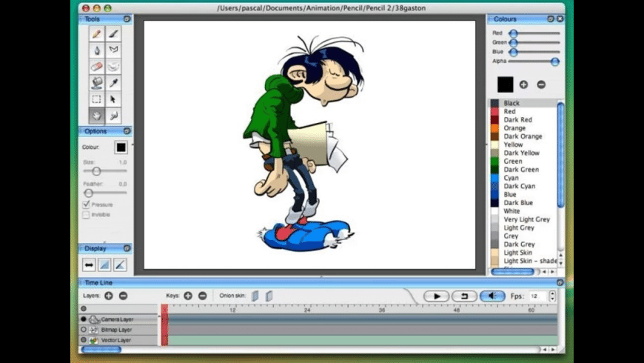Play the animation
644x363 pixels.
(x=436, y=296)
